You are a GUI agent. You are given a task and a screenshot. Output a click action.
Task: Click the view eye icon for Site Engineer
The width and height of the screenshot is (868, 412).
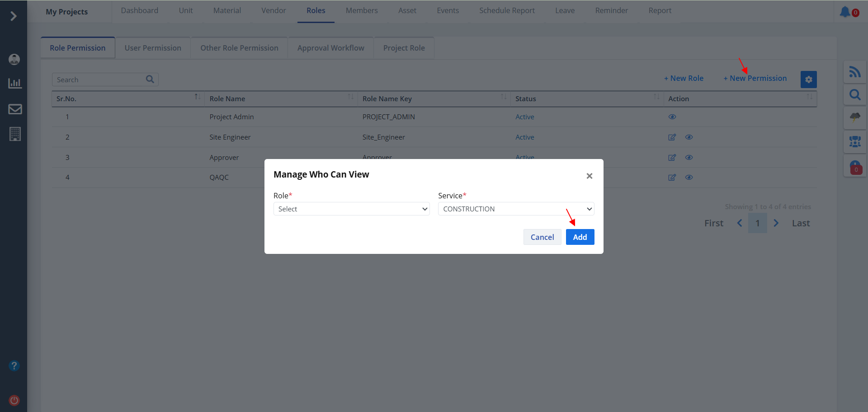tap(689, 137)
